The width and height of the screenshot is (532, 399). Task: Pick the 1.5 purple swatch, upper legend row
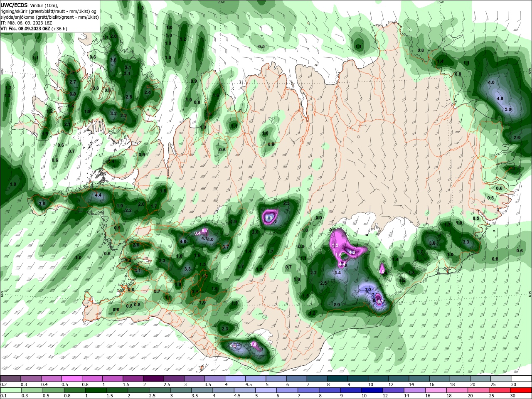pyautogui.click(x=133, y=378)
